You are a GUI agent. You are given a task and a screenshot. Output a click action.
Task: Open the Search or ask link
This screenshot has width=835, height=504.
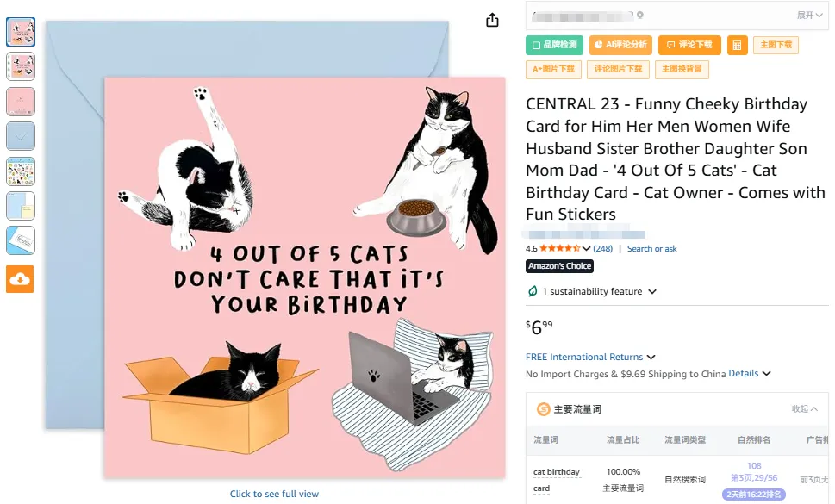(651, 249)
